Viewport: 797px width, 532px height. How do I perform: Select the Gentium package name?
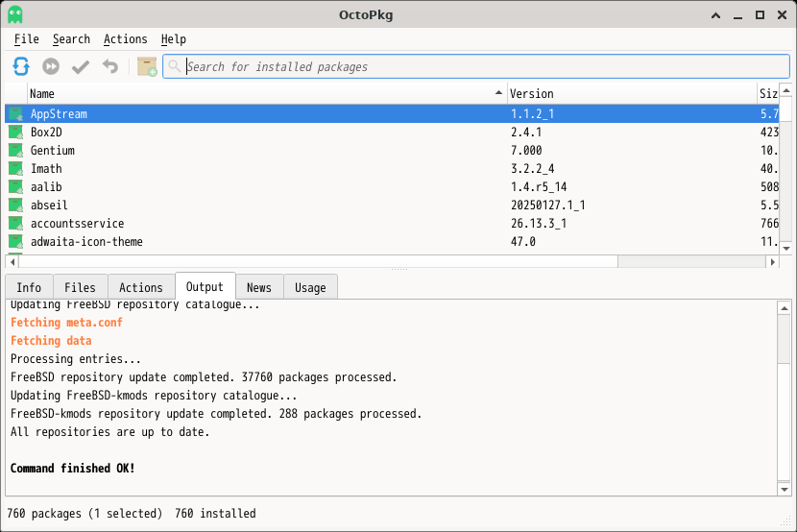(53, 151)
